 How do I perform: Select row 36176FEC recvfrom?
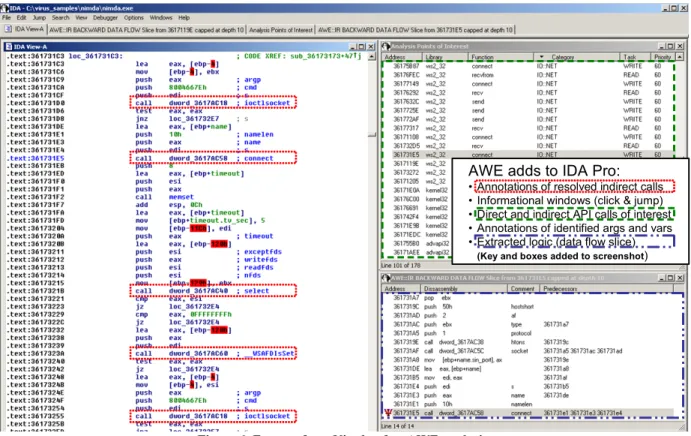pyautogui.click(x=528, y=75)
